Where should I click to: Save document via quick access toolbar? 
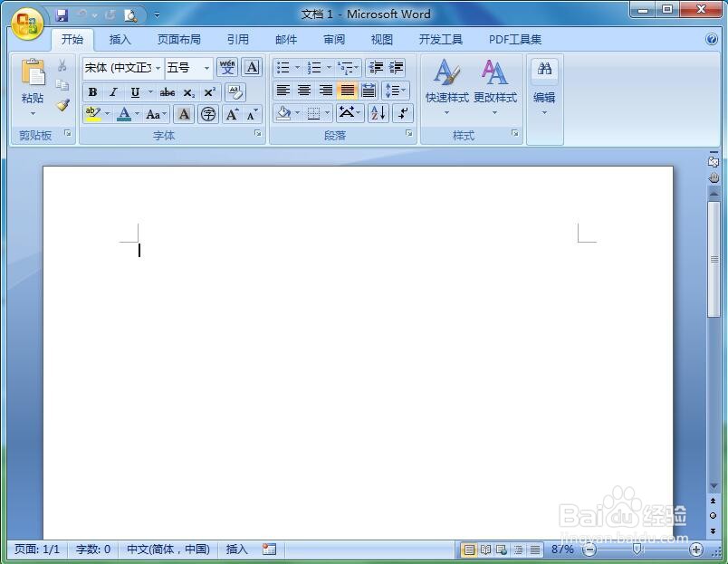[x=62, y=15]
